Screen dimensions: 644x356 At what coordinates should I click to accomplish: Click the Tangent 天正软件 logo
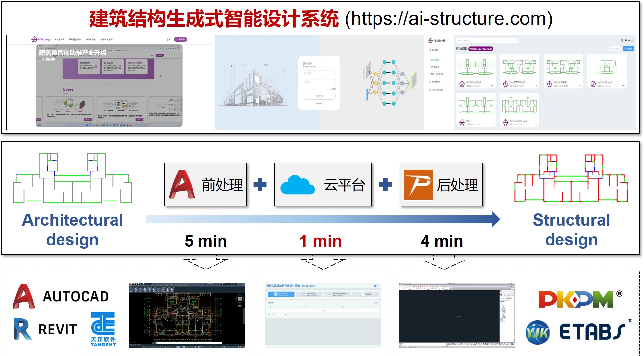click(x=103, y=329)
